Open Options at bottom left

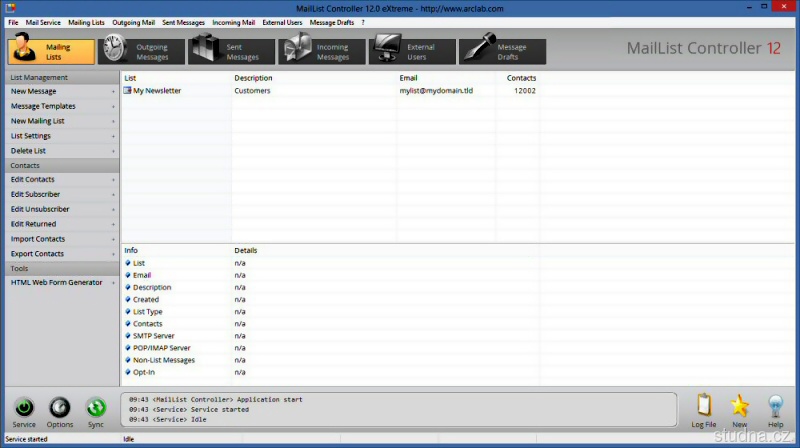click(60, 409)
